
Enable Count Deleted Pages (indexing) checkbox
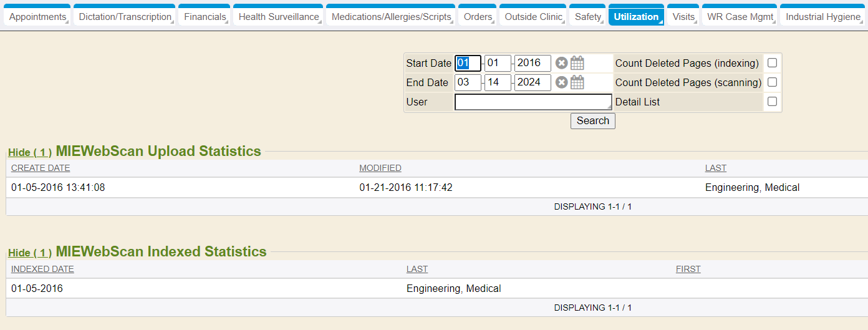(772, 63)
